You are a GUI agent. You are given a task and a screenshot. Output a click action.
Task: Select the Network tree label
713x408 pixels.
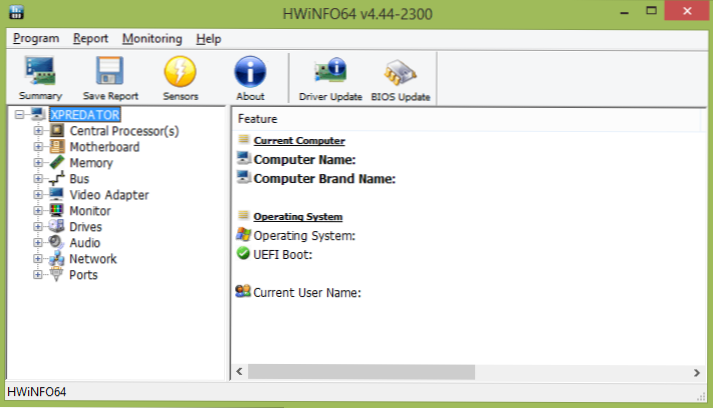click(93, 259)
